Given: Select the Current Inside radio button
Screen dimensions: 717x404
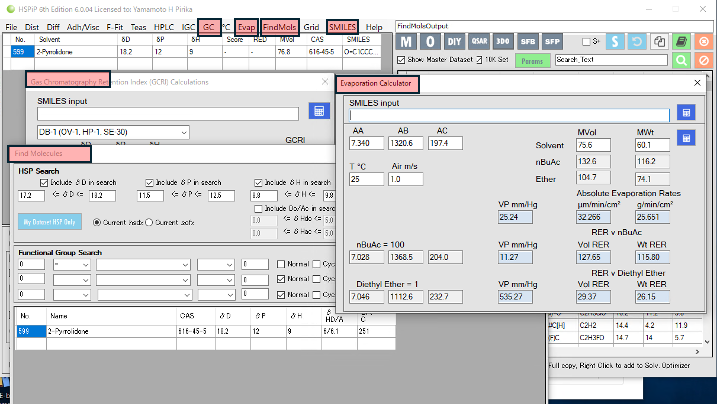Looking at the screenshot, I should click(x=96, y=221).
